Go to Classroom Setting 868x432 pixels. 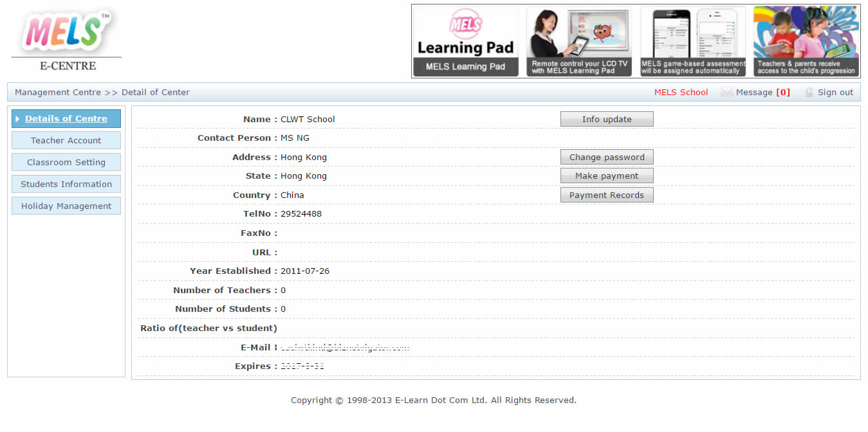(x=66, y=163)
